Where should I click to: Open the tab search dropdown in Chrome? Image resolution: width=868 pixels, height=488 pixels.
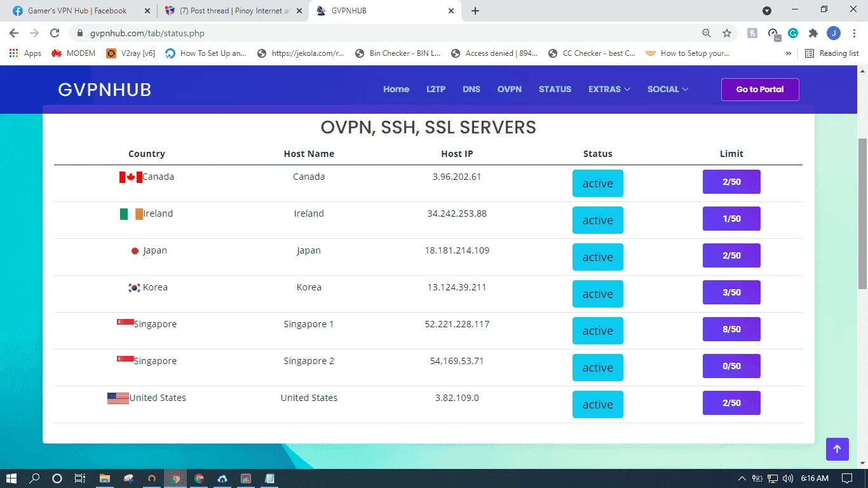(767, 11)
